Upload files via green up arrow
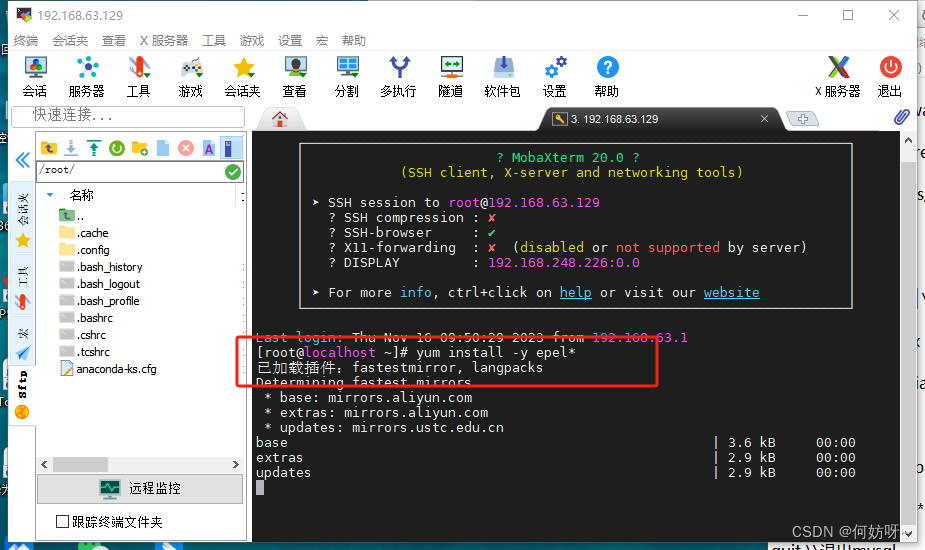This screenshot has width=925, height=550. coord(94,148)
